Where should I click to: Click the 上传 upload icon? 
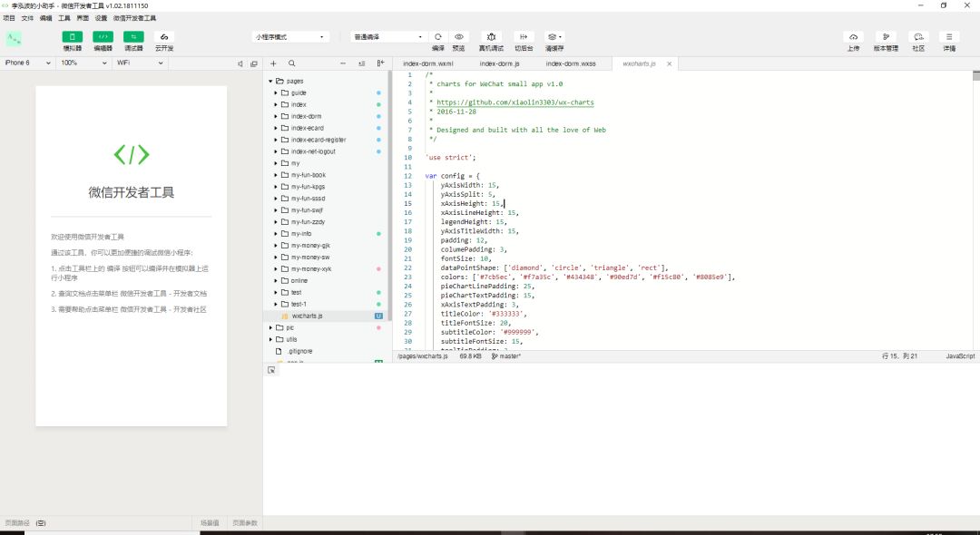coord(853,37)
